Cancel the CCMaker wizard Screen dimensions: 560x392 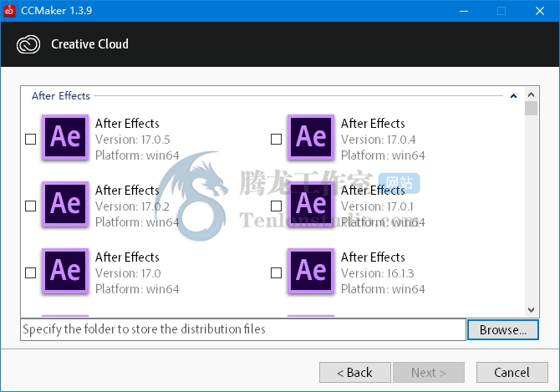coord(512,373)
